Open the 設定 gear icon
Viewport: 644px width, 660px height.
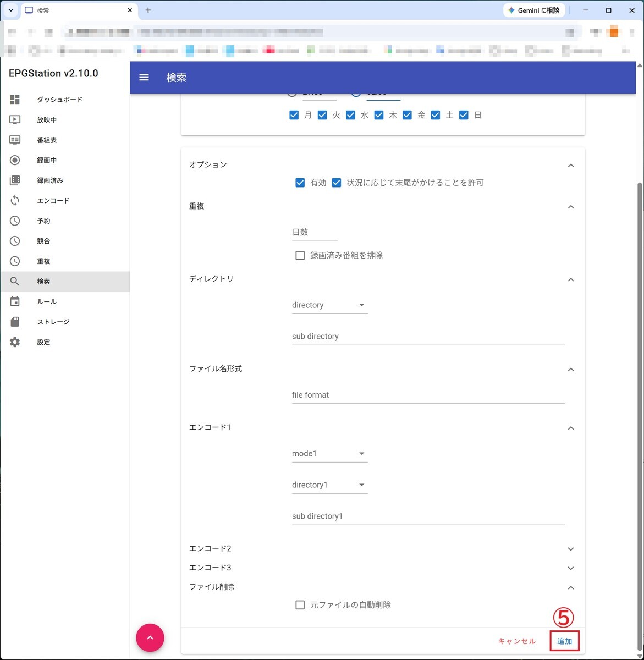click(15, 342)
